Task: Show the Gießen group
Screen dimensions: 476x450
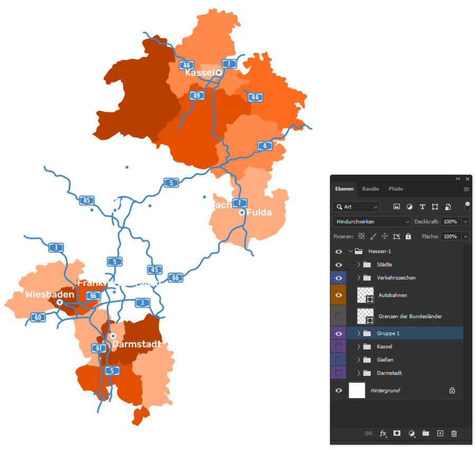Action: tap(338, 360)
